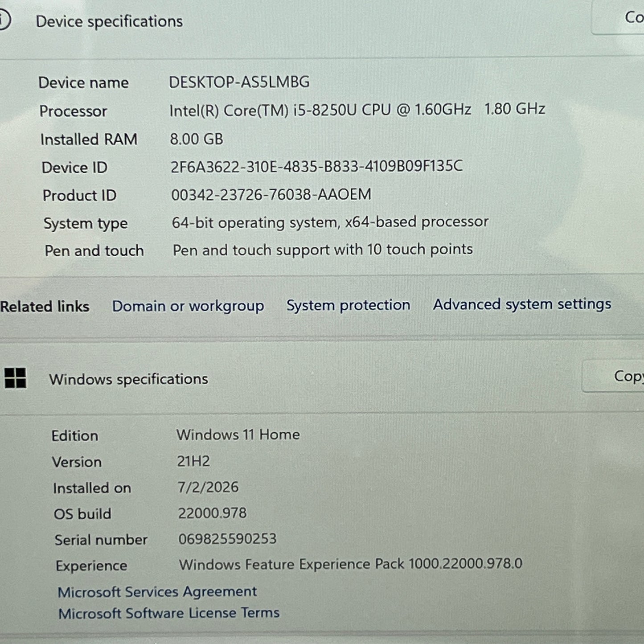Select the OS build value 22000.978

[212, 513]
